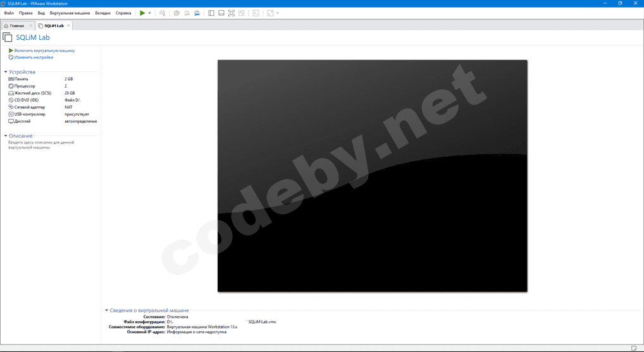Toggle thumbnail bar view icon
Viewport: 644px width, 352px height.
coord(221,13)
